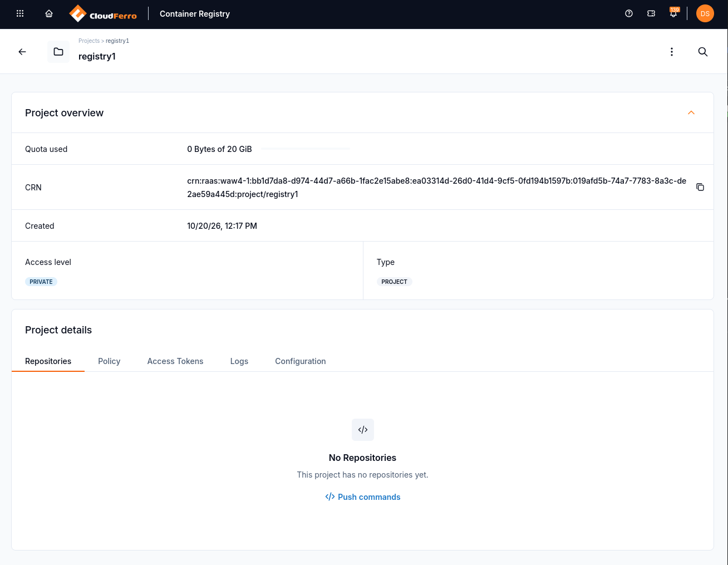This screenshot has height=565, width=728.
Task: Click the registry1 project heading
Action: [97, 56]
